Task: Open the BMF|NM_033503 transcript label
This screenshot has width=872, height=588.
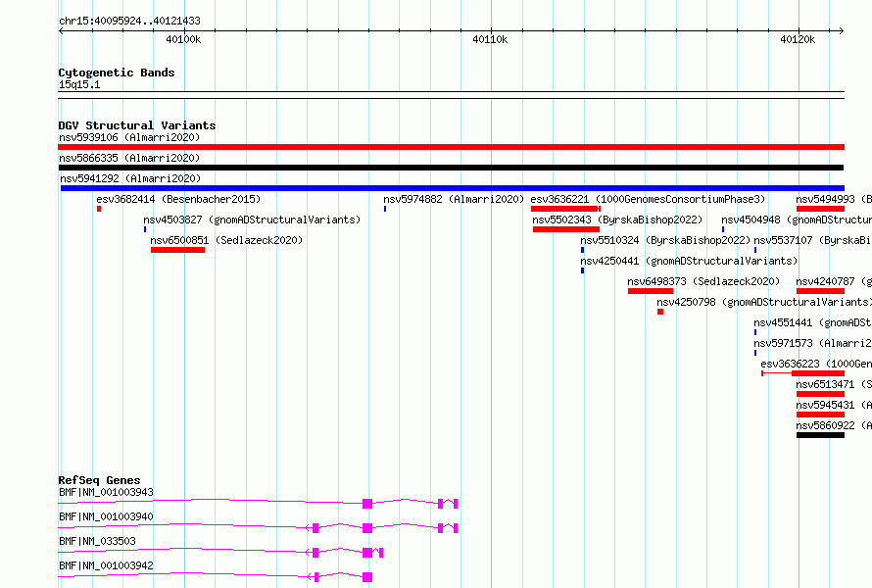Action: point(97,541)
